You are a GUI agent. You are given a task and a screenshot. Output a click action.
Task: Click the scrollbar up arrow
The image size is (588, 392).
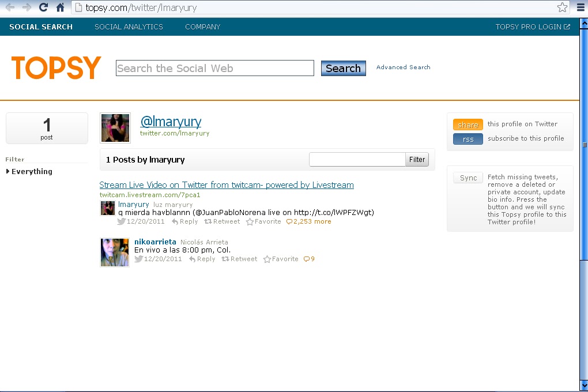584,23
